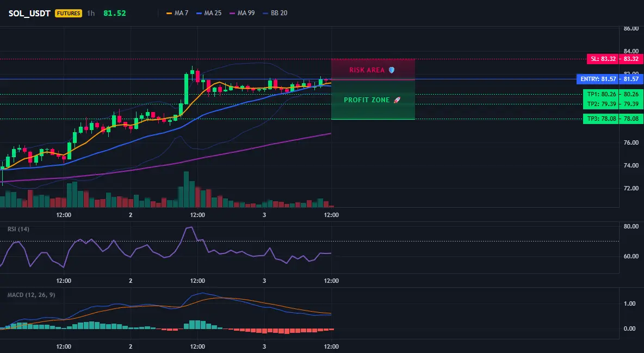Toggle the MA 25 legend entry
The image size is (644, 353).
pos(209,13)
